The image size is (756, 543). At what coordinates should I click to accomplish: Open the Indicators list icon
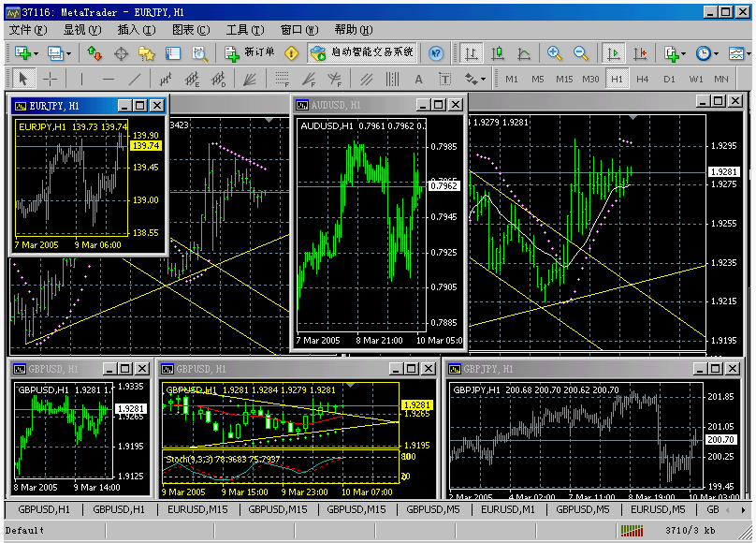[x=671, y=53]
